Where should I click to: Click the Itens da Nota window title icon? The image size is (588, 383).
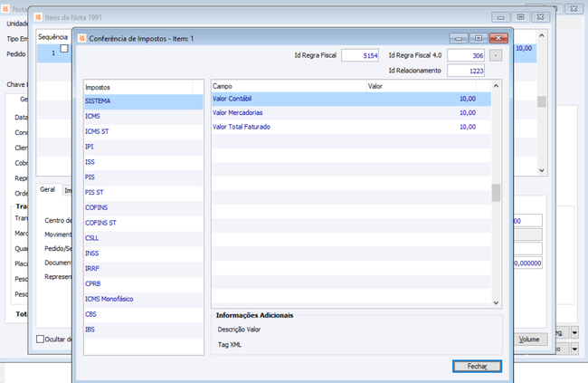point(38,17)
